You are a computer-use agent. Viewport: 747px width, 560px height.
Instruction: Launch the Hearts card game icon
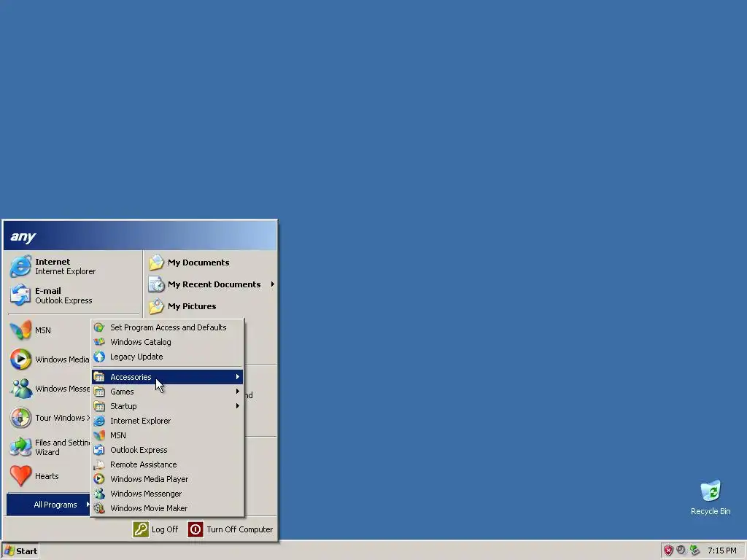(20, 476)
